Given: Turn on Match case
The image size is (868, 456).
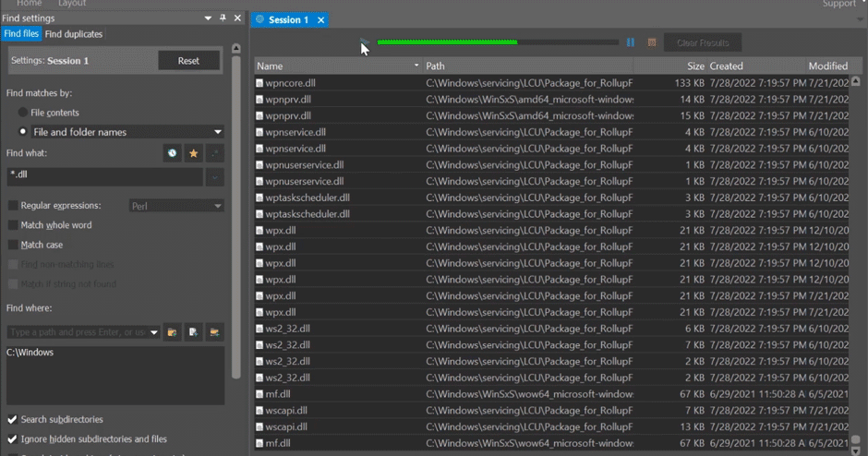Looking at the screenshot, I should point(13,245).
